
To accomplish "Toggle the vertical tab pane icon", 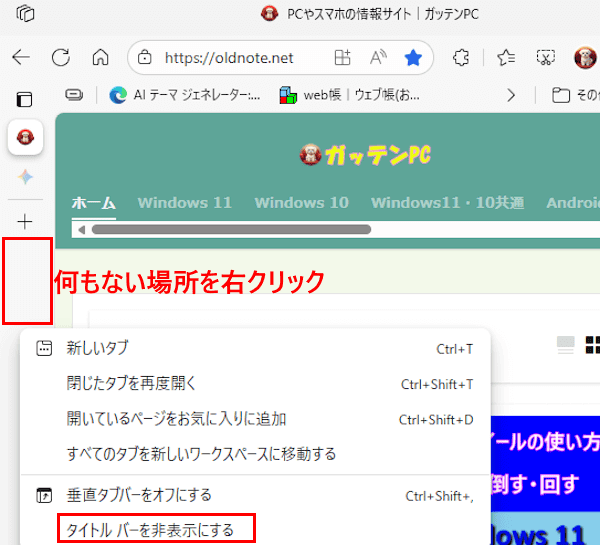I will [x=24, y=99].
